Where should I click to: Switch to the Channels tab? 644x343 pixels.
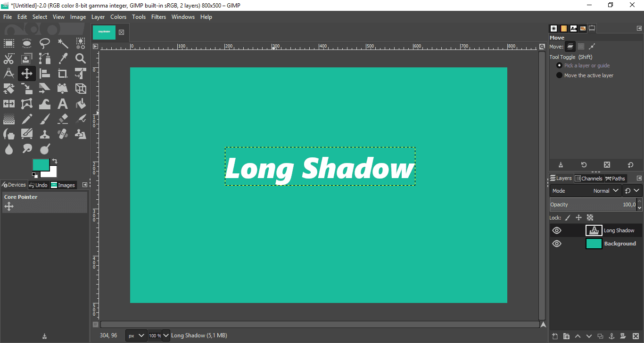(588, 178)
